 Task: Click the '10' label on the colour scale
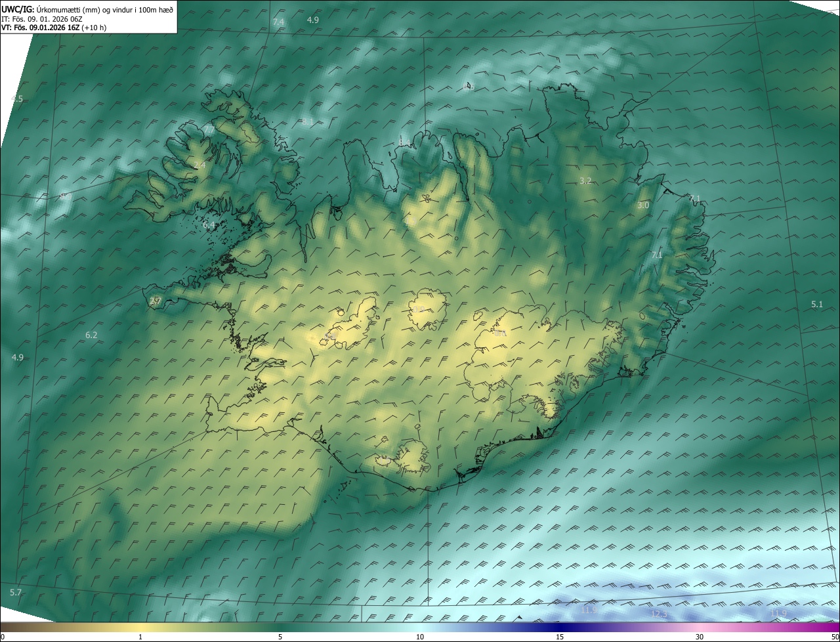tap(420, 637)
